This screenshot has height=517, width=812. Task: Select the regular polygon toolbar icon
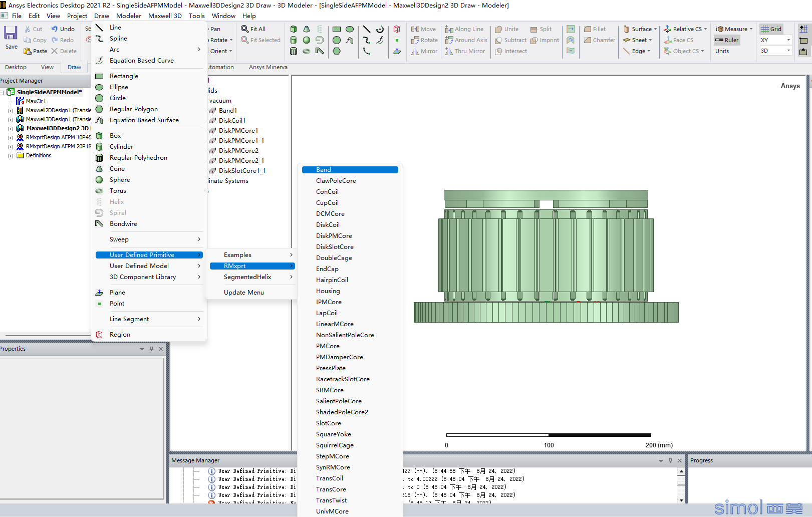(337, 51)
